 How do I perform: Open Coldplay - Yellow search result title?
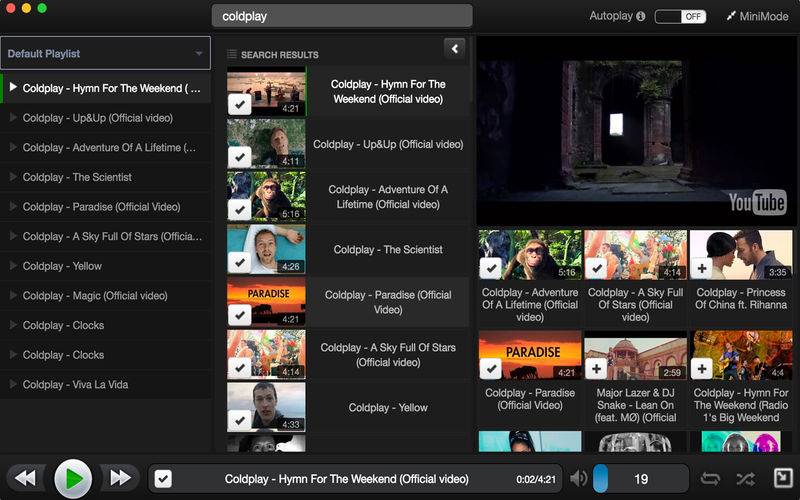388,408
